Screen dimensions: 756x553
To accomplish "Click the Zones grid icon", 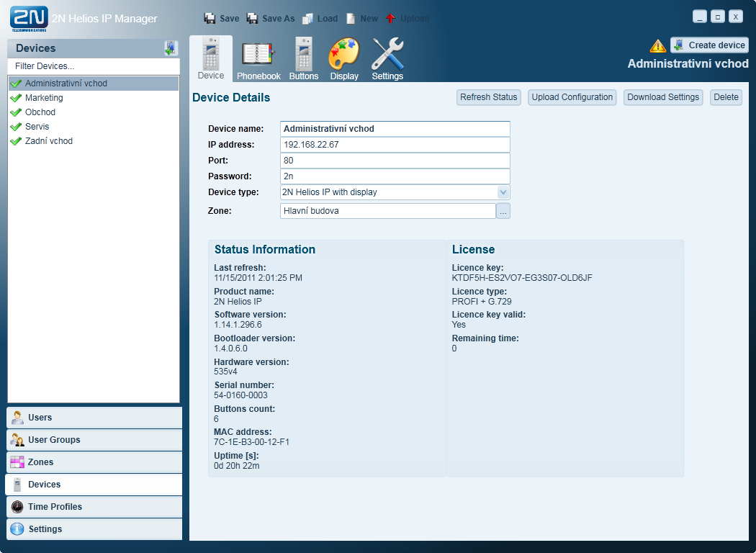I will [17, 462].
